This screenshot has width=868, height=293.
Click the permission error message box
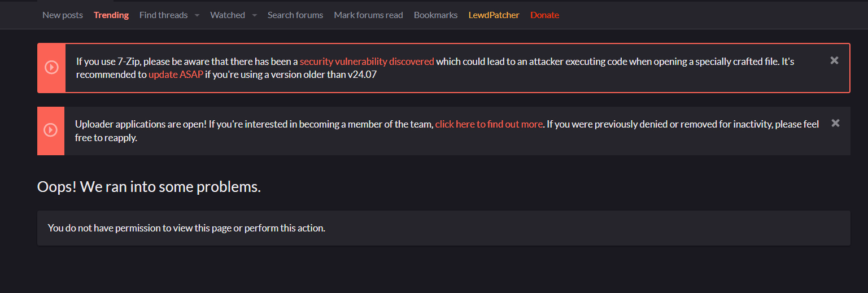click(443, 228)
